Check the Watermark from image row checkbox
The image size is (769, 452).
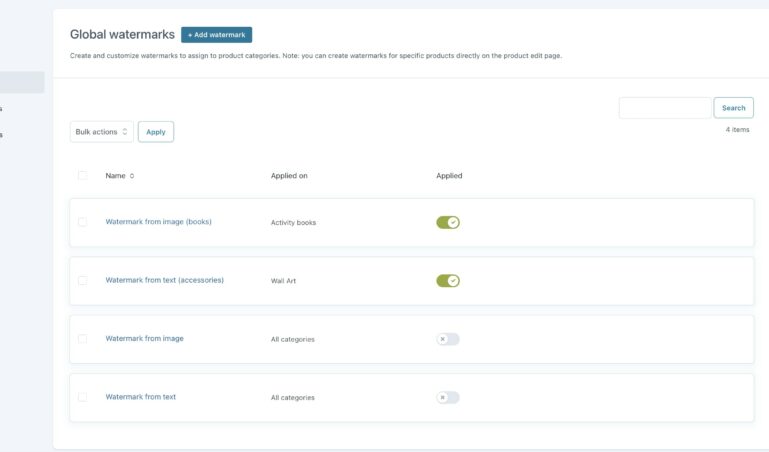[x=82, y=339]
